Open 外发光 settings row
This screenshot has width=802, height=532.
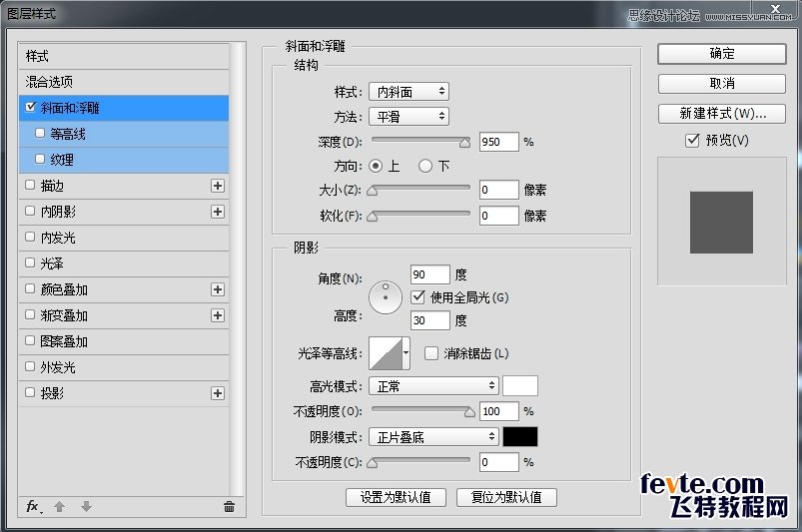pos(124,367)
